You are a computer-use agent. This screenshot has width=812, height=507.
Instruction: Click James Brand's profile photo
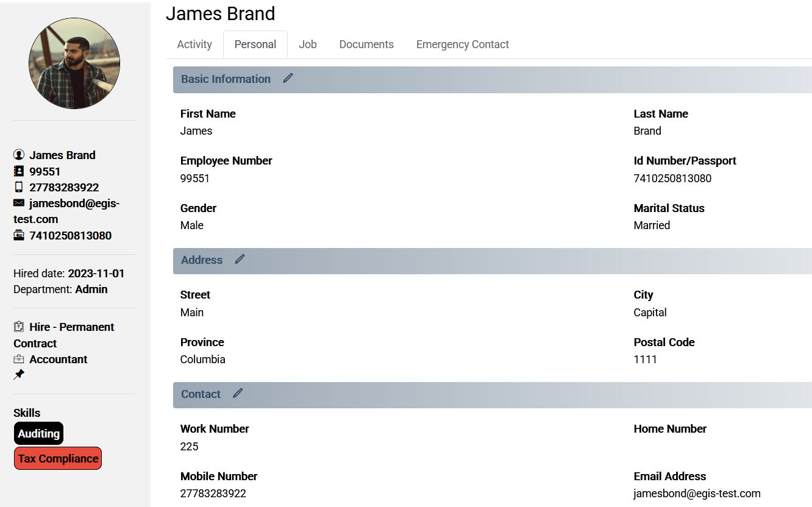click(x=74, y=63)
